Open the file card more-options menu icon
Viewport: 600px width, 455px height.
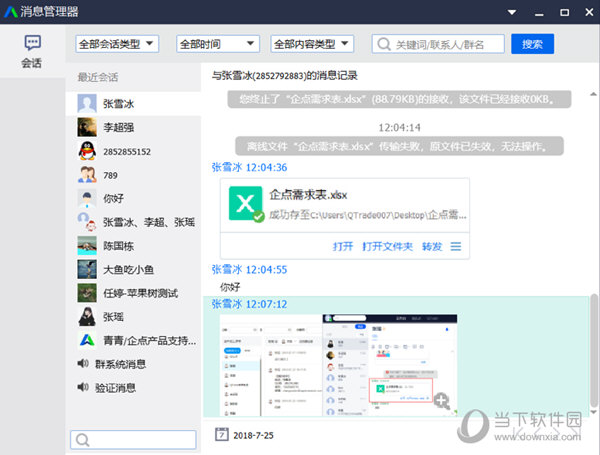(x=456, y=246)
